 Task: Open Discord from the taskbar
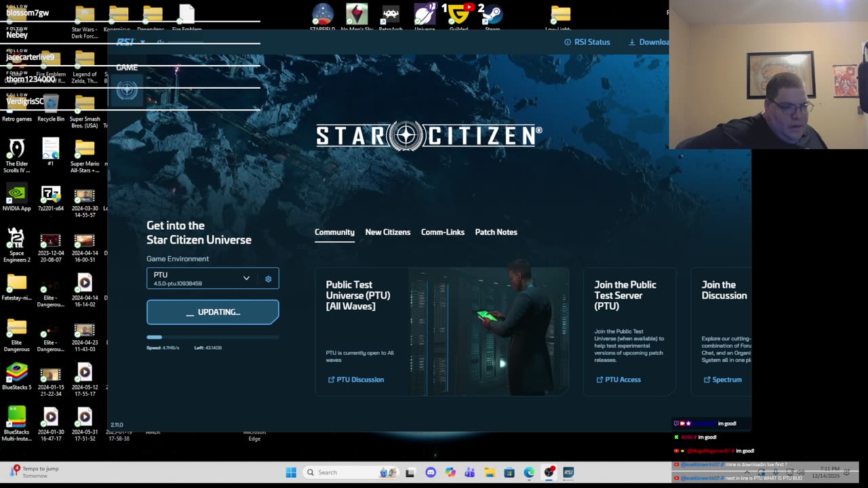coord(431,472)
